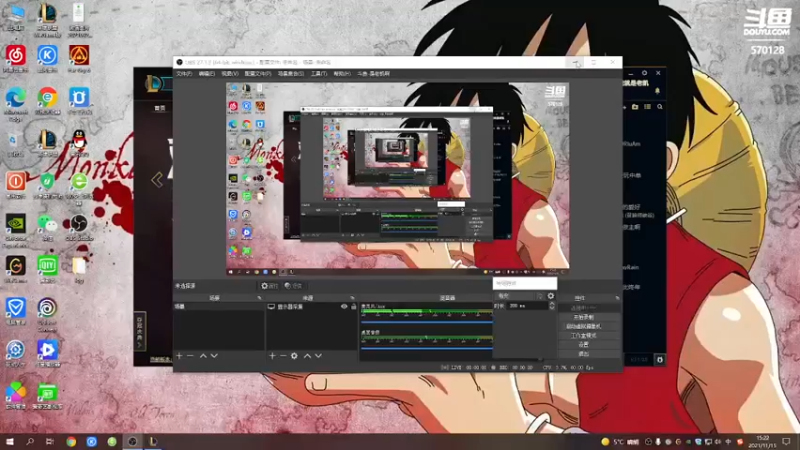Open the Filters button above the docks
Screen dimensions: 800x450
(293, 286)
